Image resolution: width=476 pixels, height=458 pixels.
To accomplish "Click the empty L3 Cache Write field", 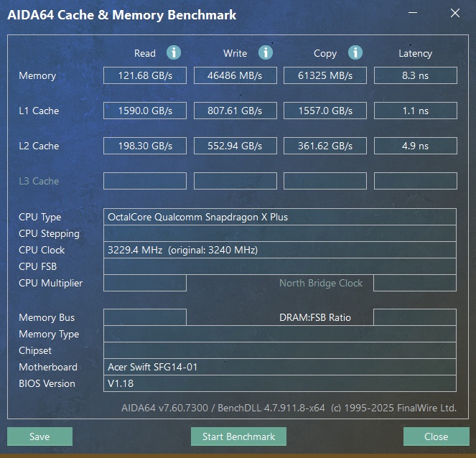I will (235, 181).
